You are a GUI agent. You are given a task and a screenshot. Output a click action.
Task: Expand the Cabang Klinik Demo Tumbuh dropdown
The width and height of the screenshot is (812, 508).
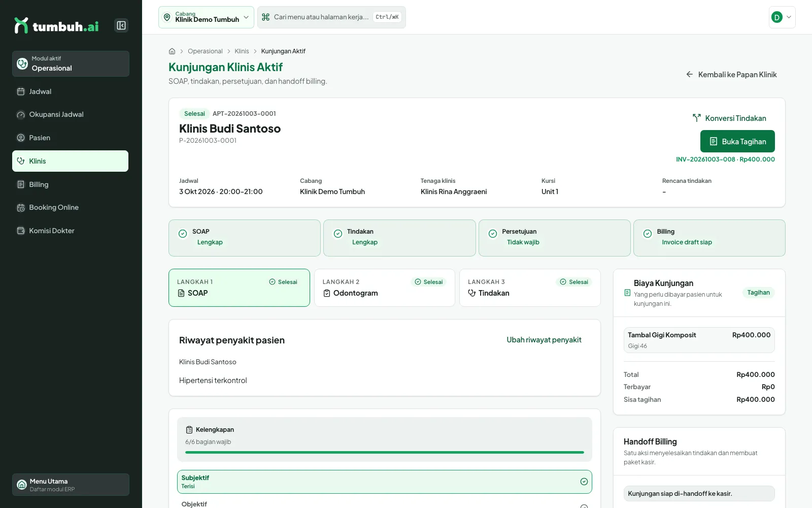pyautogui.click(x=206, y=17)
